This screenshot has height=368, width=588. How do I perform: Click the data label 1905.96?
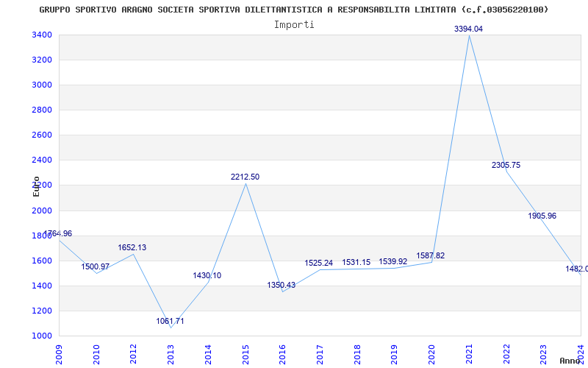(542, 216)
